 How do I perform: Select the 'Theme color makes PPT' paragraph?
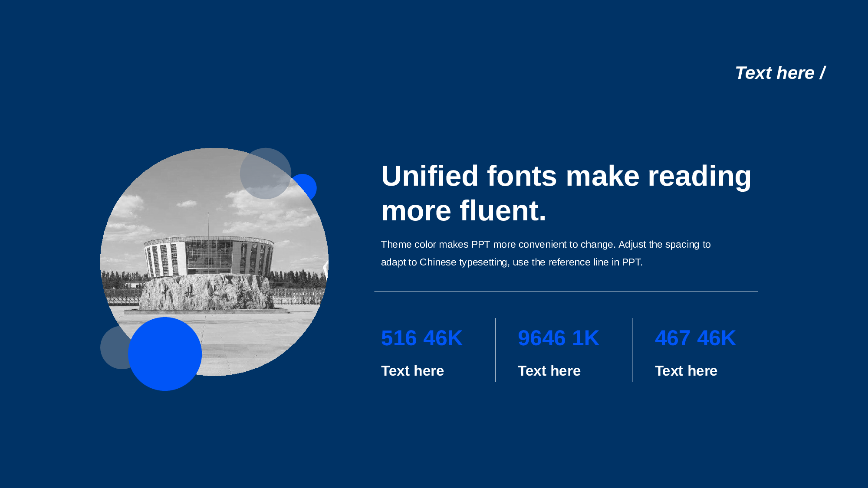click(546, 245)
